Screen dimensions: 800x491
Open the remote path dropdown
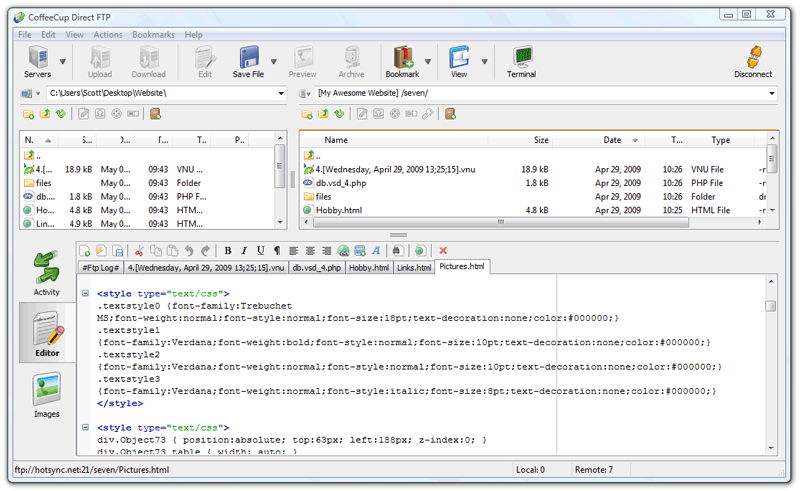point(771,93)
